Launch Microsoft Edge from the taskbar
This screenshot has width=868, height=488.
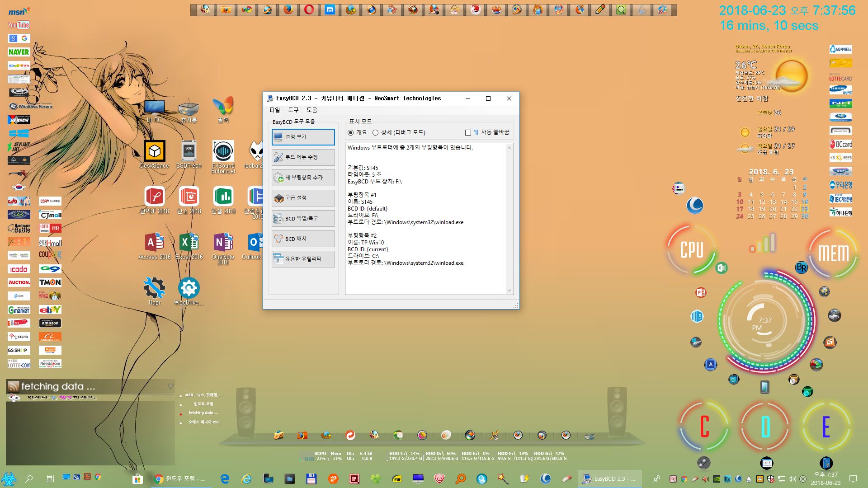(x=225, y=479)
